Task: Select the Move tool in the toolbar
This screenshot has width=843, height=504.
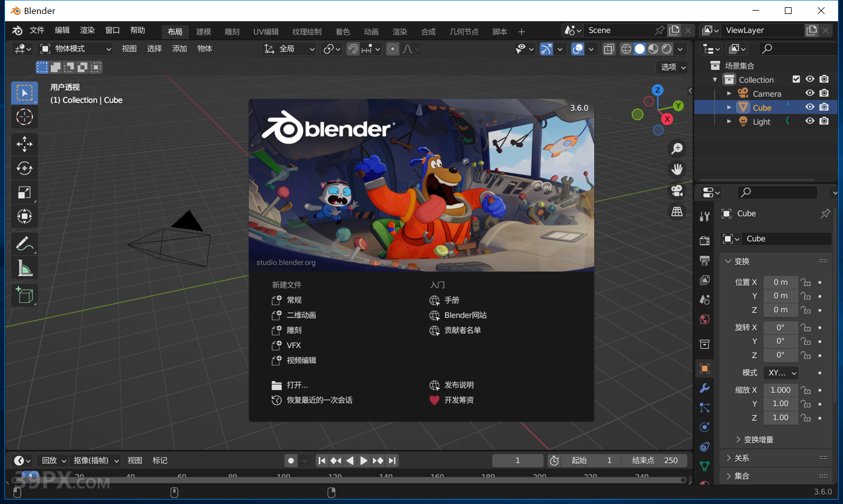Action: coord(25,144)
